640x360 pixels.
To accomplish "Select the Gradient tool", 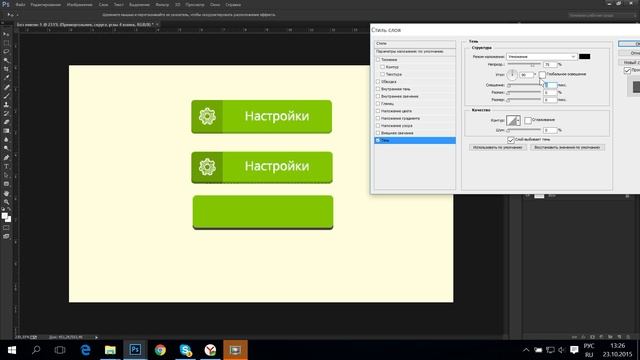I will click(6, 131).
